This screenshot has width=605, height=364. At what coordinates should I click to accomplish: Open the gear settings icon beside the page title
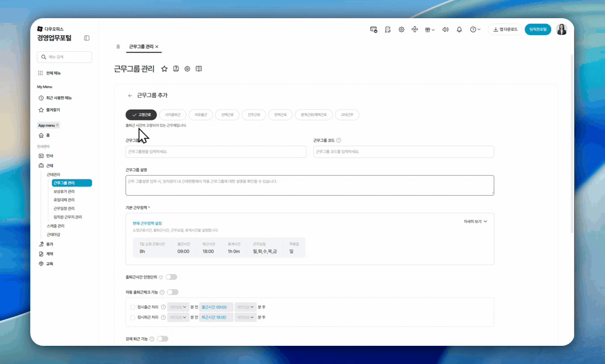187,69
